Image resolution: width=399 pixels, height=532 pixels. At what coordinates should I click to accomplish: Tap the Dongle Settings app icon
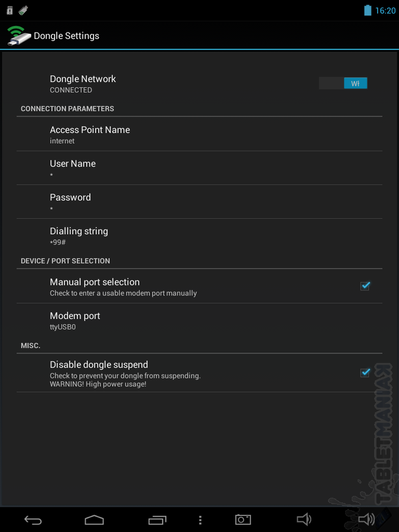tap(19, 35)
